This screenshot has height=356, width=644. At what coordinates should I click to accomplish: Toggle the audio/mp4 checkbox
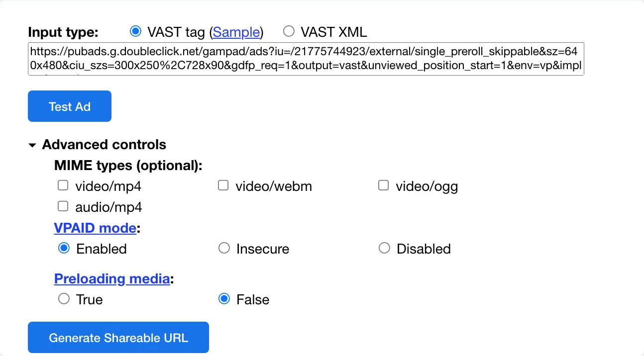pos(63,206)
